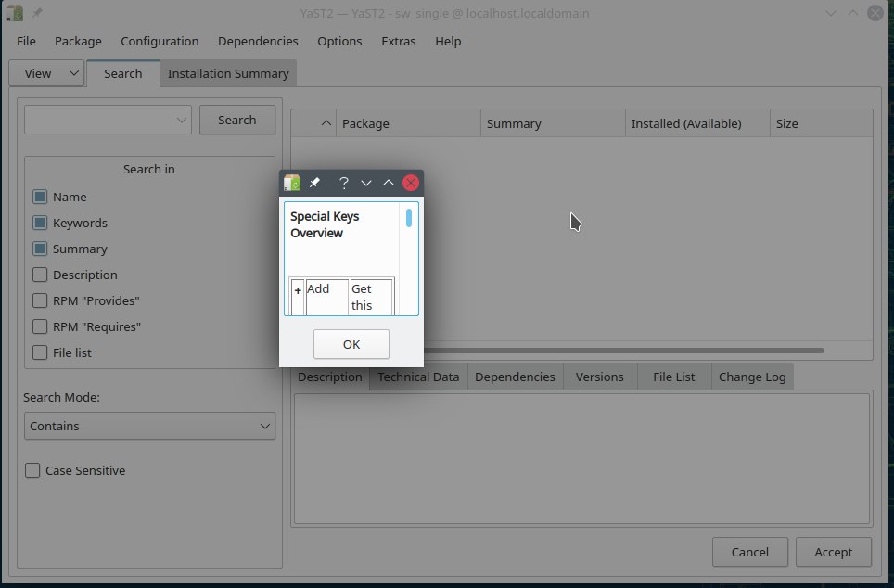Open the View dropdown
Viewport: 894px width, 588px height.
coord(46,73)
